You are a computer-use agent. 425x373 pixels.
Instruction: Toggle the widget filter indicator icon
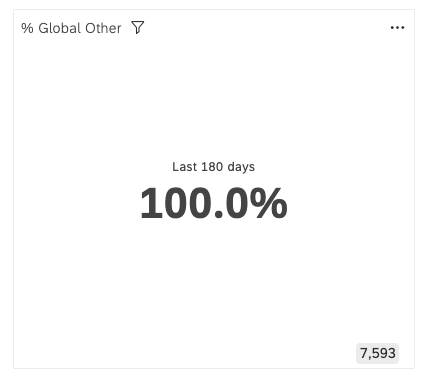tap(138, 28)
